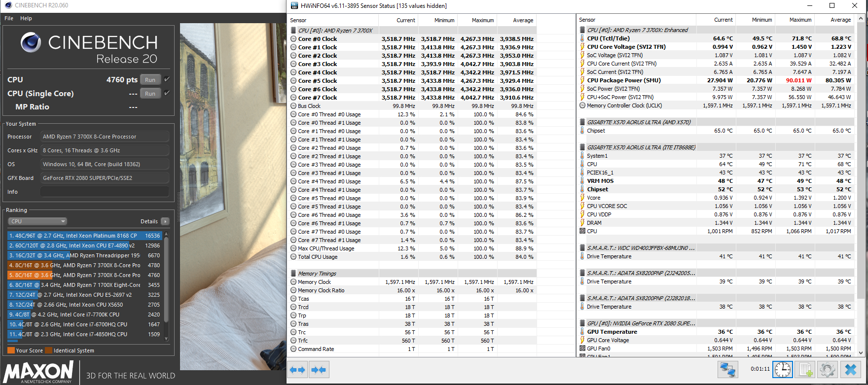Click the Cinebench logo sphere icon
The height and width of the screenshot is (385, 868).
(x=31, y=42)
